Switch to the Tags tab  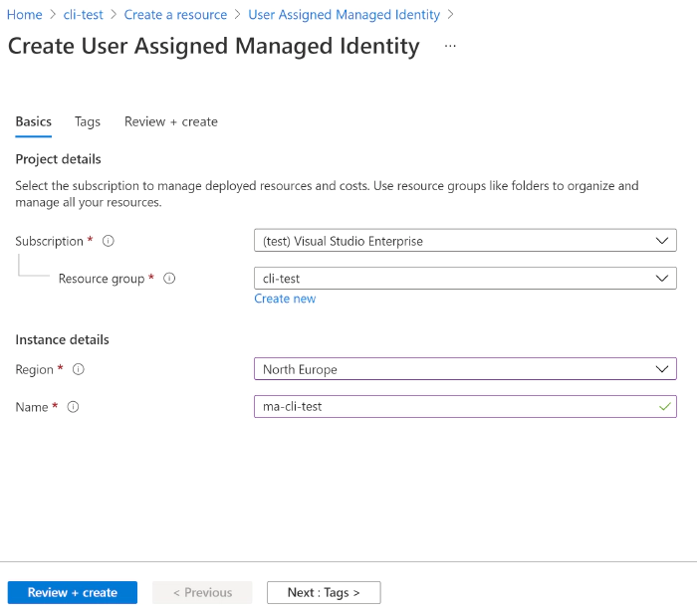point(88,121)
